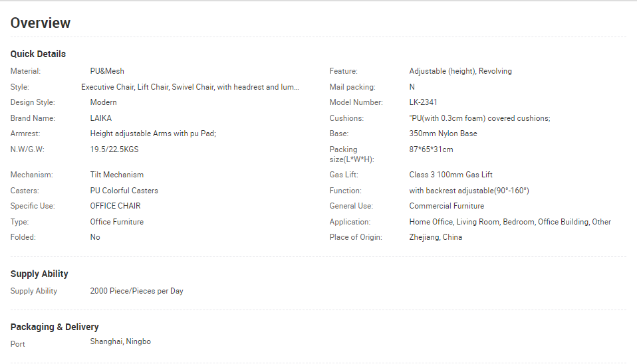Select the Quick Details heading

click(x=38, y=54)
